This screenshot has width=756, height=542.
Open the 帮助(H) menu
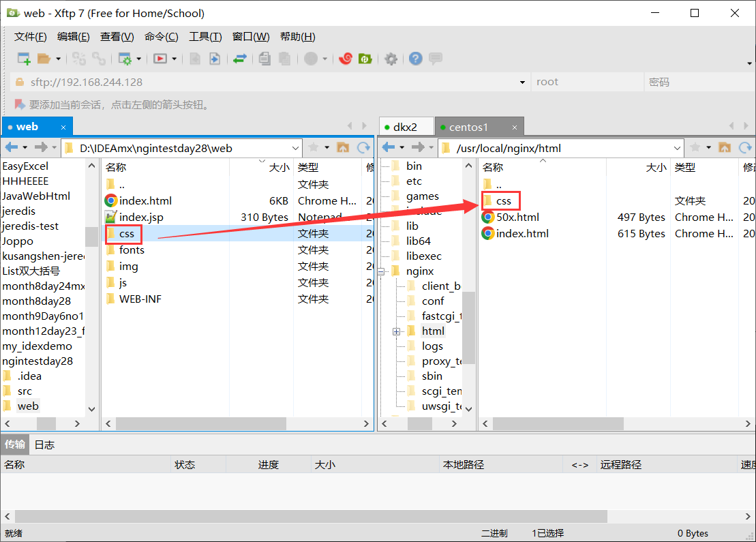pyautogui.click(x=297, y=37)
